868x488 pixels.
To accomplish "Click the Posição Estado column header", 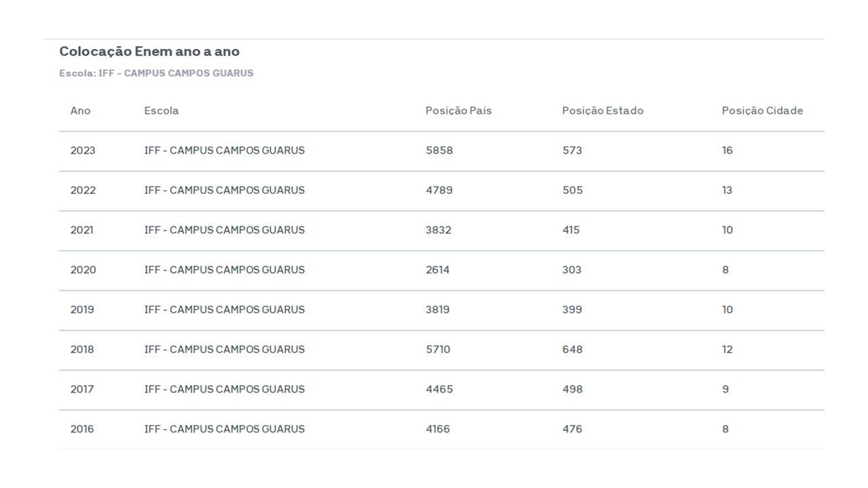I will [x=602, y=110].
